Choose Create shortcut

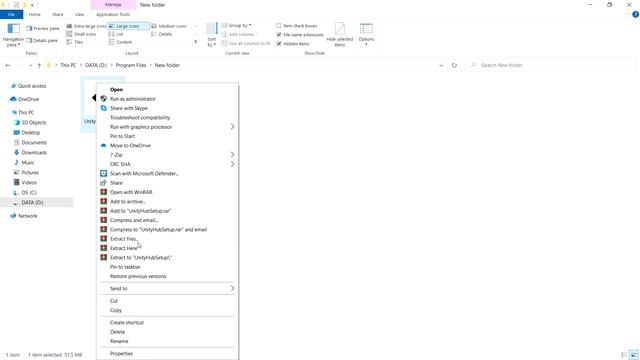tap(167, 322)
